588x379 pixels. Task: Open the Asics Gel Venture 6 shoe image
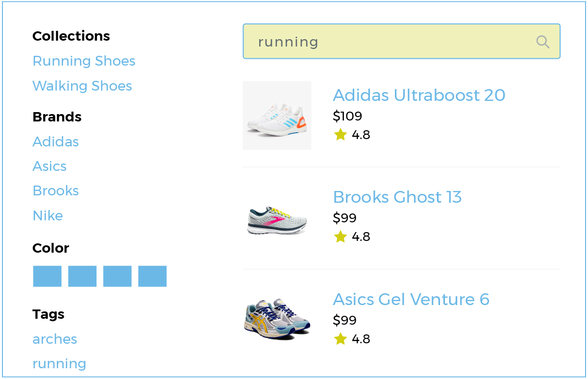coord(277,320)
